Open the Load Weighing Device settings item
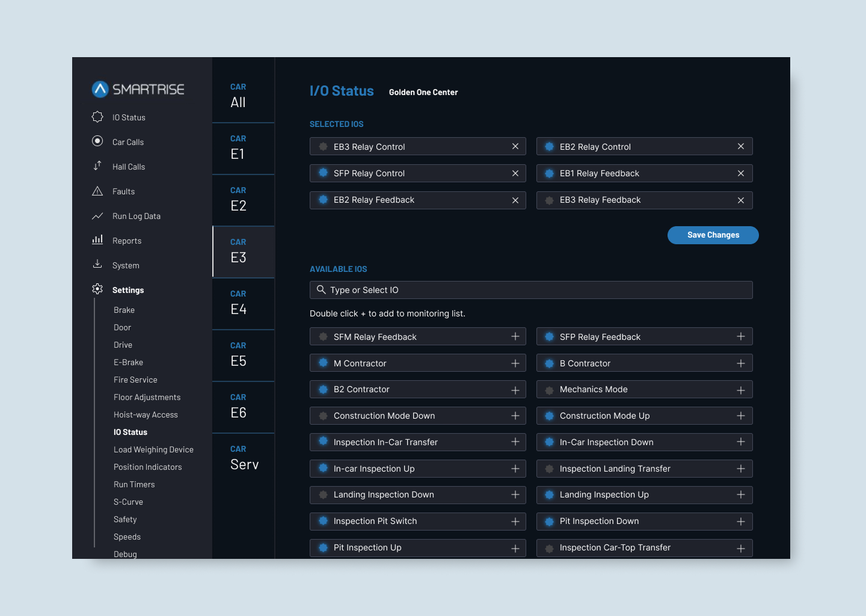Viewport: 866px width, 616px height. (153, 449)
